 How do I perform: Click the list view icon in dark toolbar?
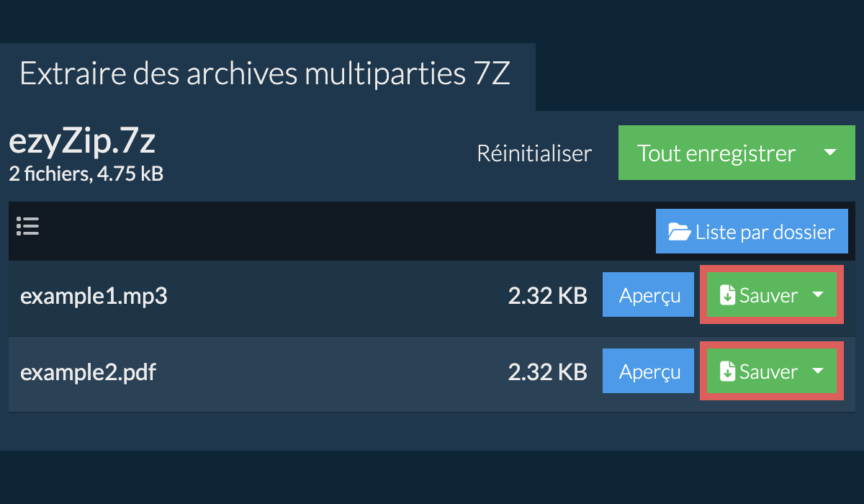tap(27, 227)
